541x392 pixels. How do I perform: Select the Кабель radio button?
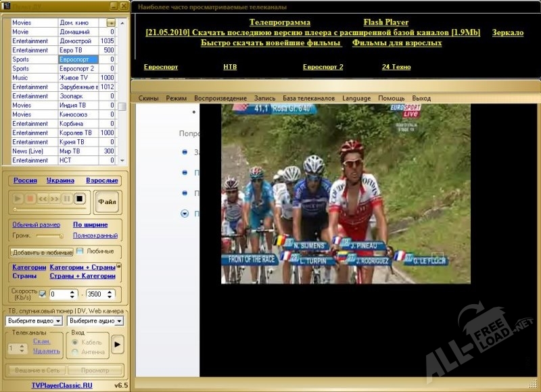[x=75, y=342]
